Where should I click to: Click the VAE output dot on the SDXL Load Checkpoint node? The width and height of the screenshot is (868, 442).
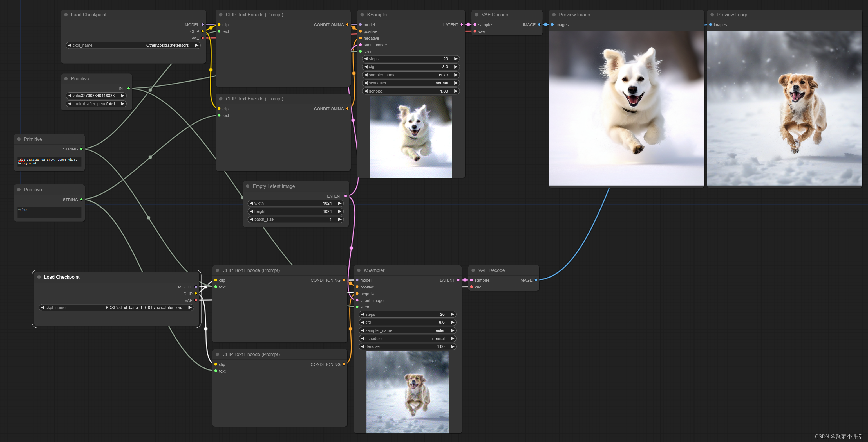click(196, 300)
